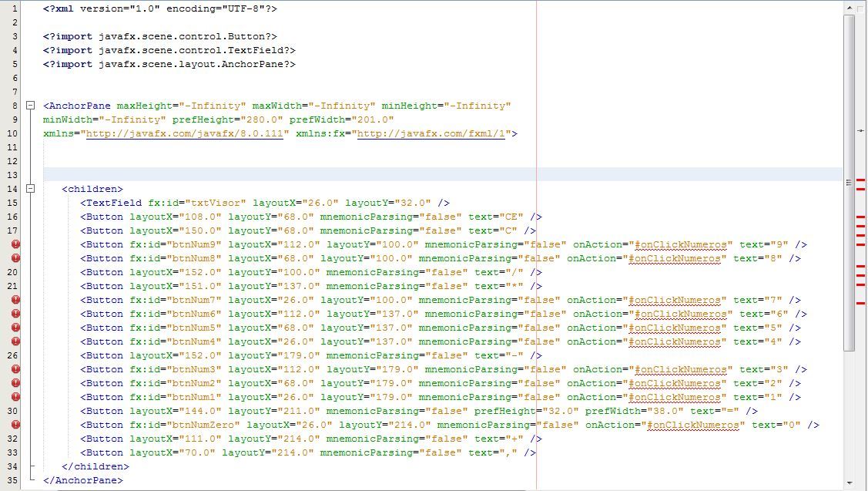Click the opening <children> tag
This screenshot has width=868, height=491.
[x=92, y=189]
